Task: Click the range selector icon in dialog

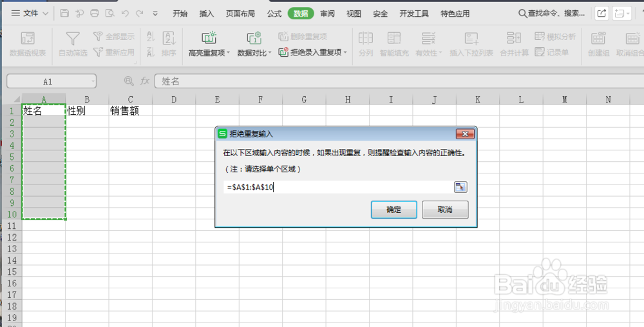Action: (x=460, y=187)
